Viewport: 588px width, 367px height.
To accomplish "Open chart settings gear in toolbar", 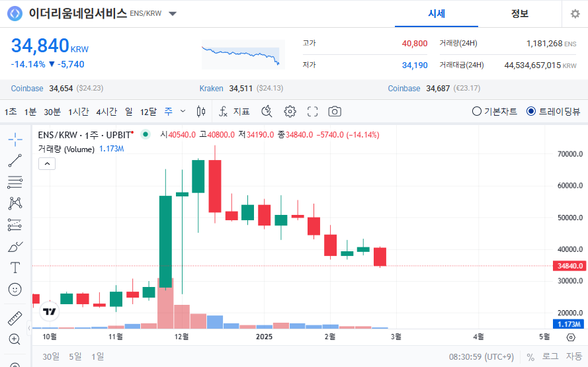I will pos(290,111).
